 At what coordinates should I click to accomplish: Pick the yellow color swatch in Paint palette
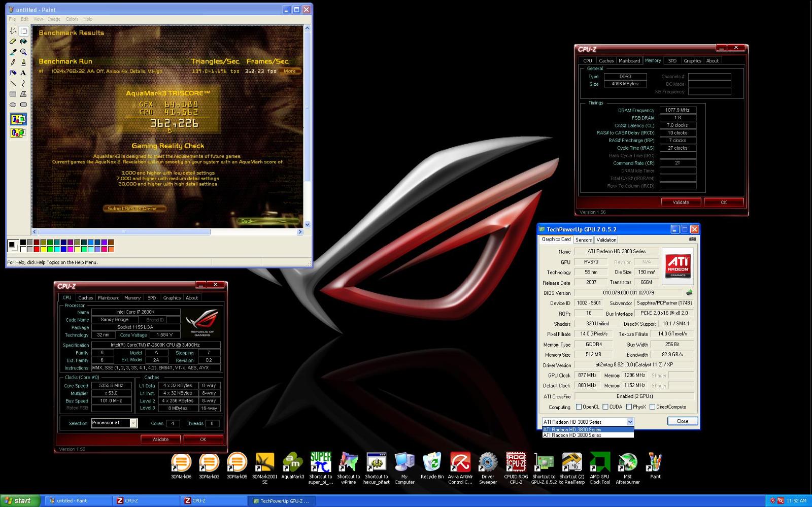click(x=43, y=249)
